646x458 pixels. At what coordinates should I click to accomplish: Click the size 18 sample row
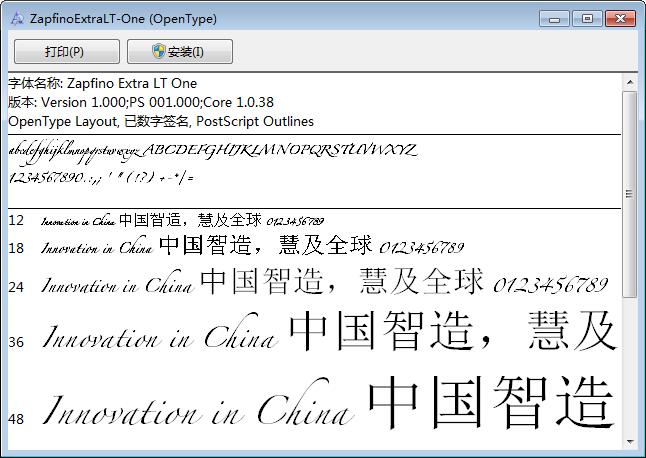pos(236,246)
